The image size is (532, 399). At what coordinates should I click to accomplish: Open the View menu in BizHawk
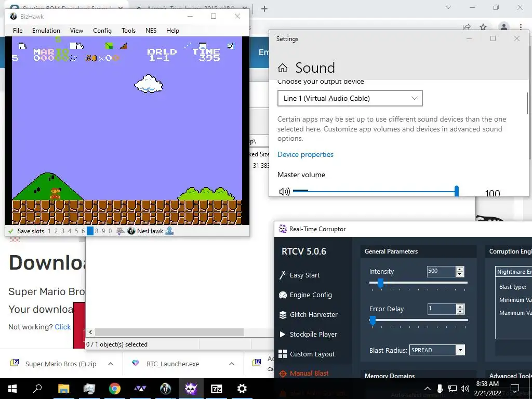click(77, 31)
